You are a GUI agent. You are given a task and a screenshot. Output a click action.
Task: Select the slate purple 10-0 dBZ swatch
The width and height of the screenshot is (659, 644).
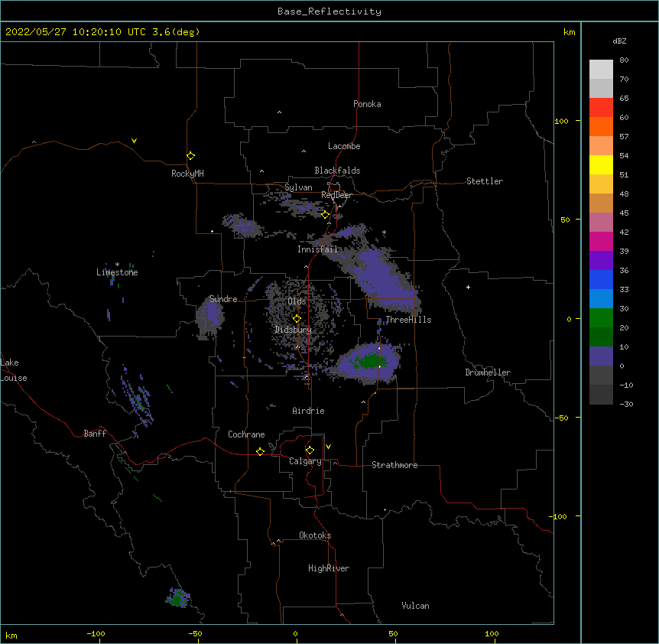[601, 356]
